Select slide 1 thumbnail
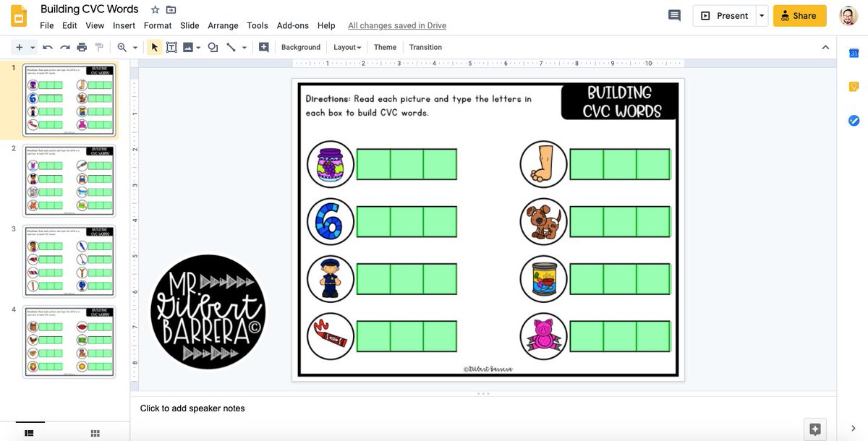Viewport: 868px width, 441px height. tap(69, 100)
